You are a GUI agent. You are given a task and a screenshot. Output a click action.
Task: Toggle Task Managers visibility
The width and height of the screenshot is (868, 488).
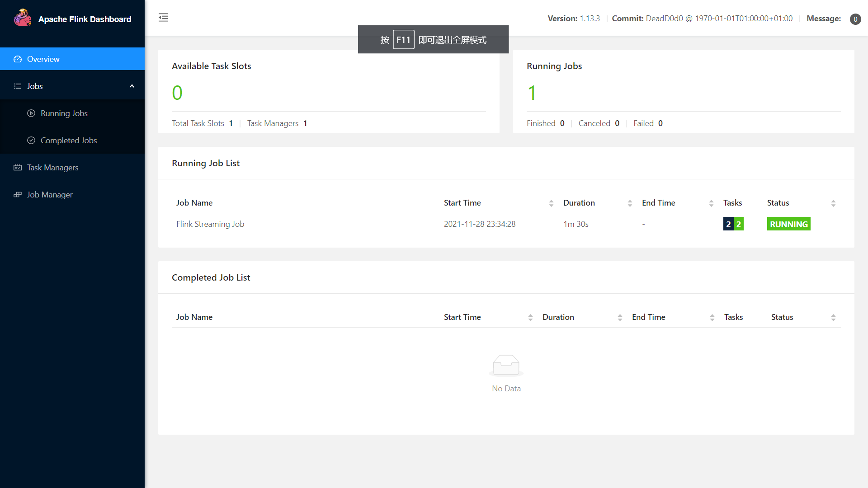[x=72, y=168]
